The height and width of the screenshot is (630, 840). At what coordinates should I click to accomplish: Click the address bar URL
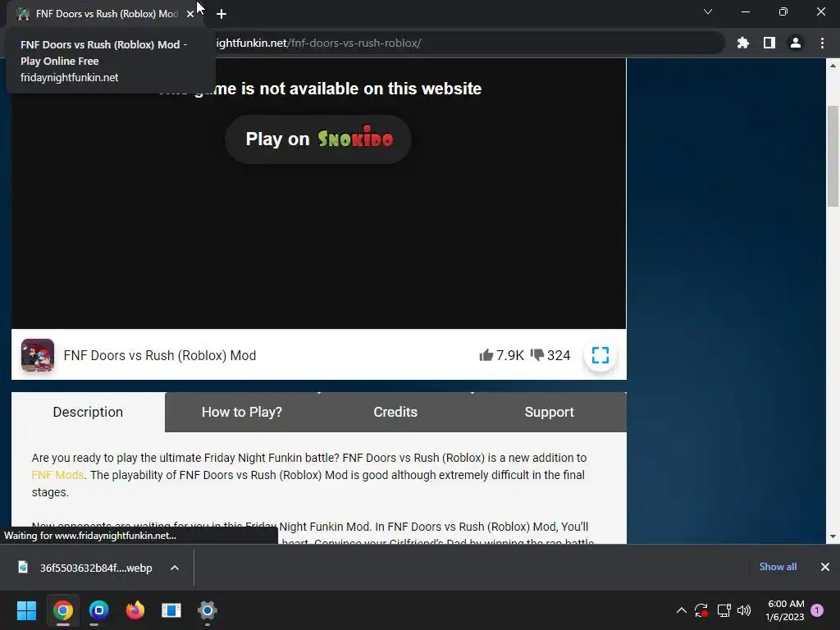tap(318, 43)
